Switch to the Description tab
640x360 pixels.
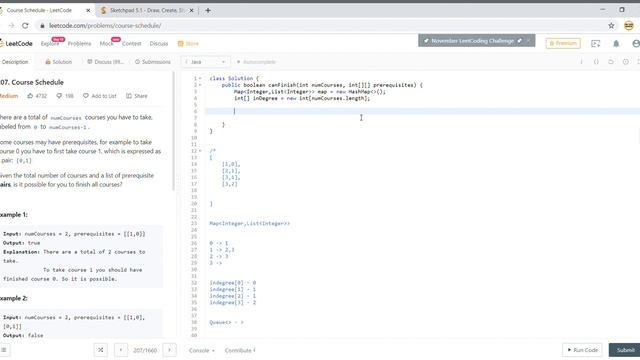click(15, 62)
